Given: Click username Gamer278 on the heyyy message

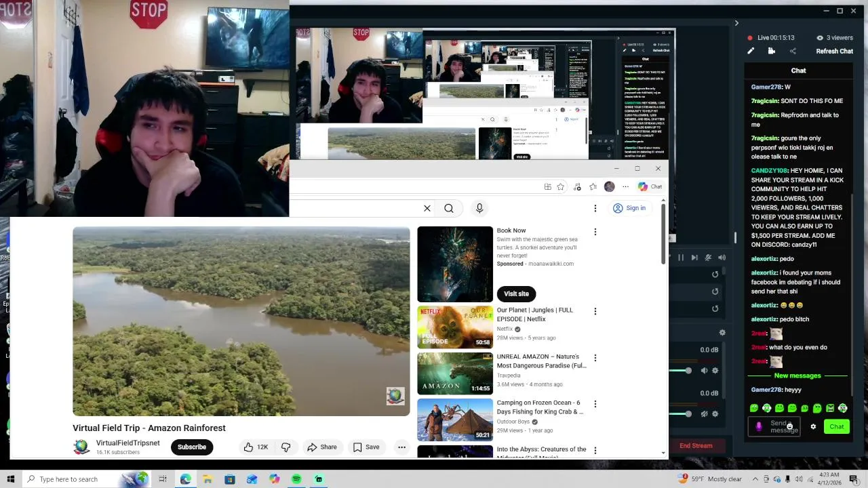Looking at the screenshot, I should click(766, 390).
